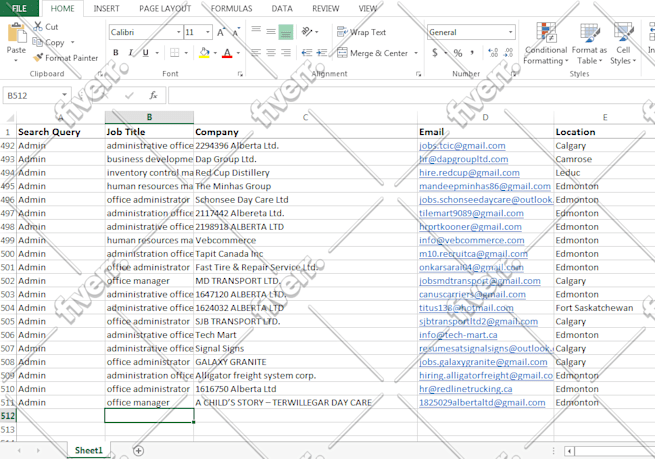Image resolution: width=655 pixels, height=459 pixels.
Task: Toggle Underline formatting
Action: 145,53
